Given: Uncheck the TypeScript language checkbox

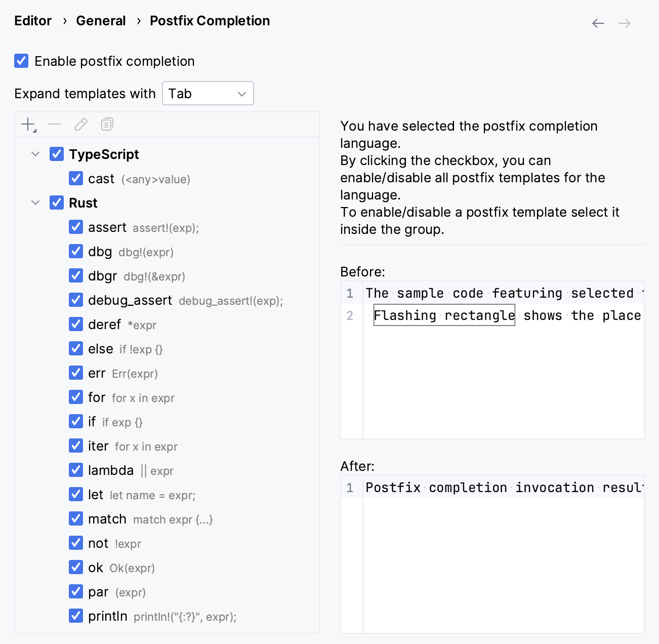Looking at the screenshot, I should pyautogui.click(x=56, y=154).
